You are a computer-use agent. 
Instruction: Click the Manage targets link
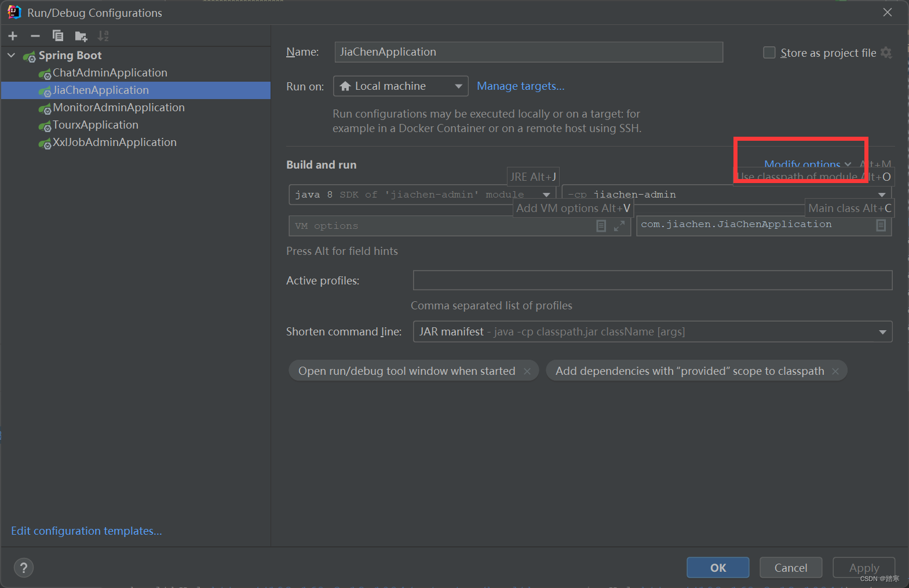coord(520,86)
